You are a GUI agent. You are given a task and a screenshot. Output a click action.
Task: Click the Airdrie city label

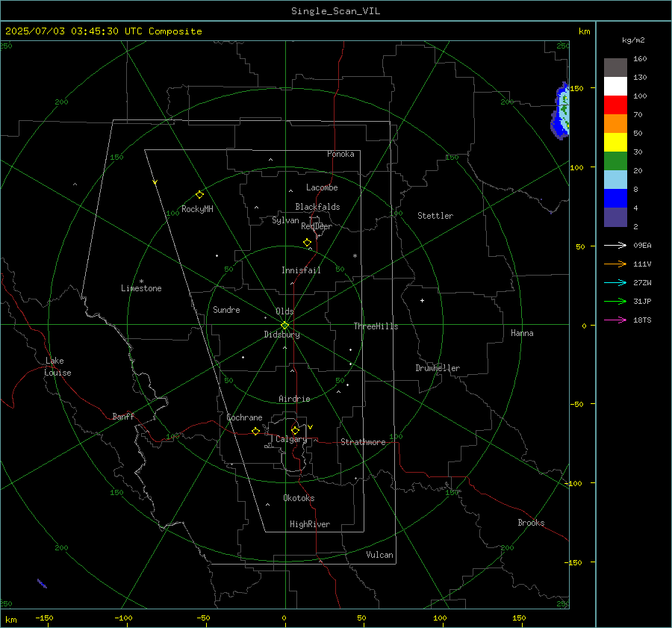(x=294, y=399)
